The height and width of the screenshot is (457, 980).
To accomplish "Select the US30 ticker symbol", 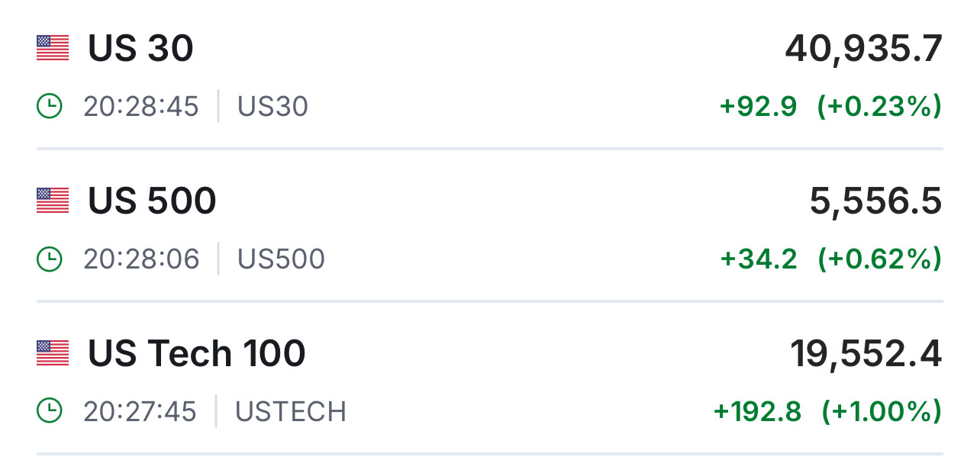I will 272,107.
